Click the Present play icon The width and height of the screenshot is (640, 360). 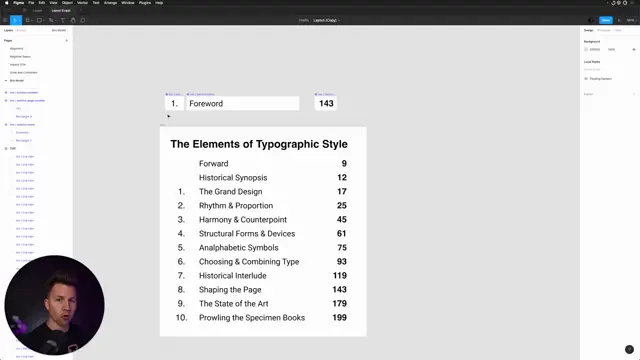tap(619, 20)
